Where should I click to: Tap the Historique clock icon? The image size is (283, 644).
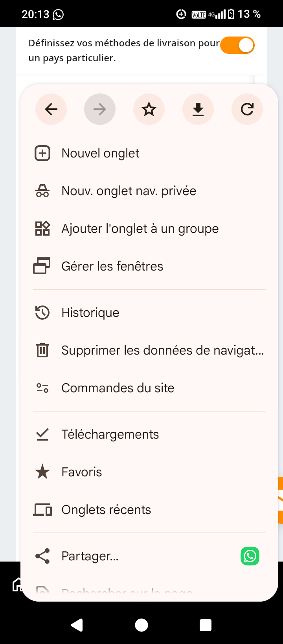[42, 313]
